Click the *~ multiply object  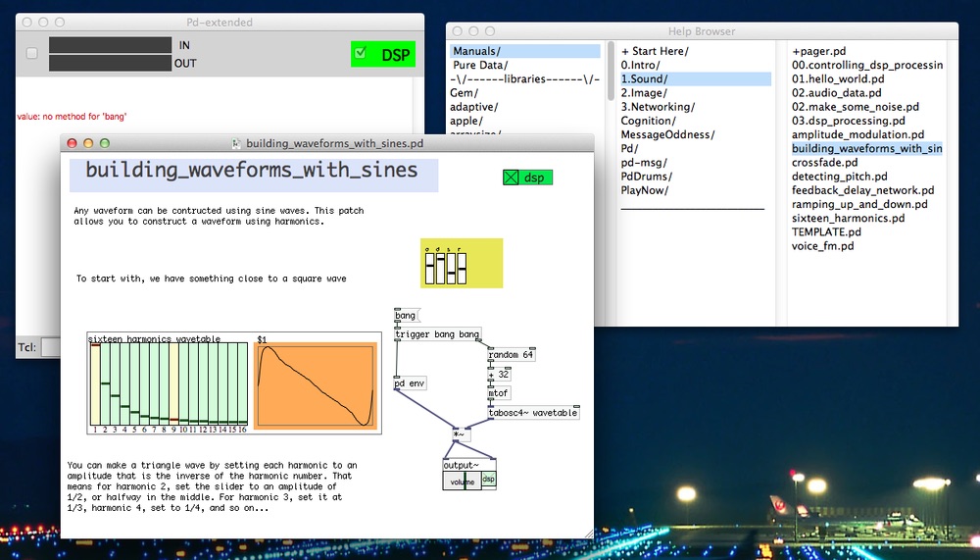pos(462,434)
